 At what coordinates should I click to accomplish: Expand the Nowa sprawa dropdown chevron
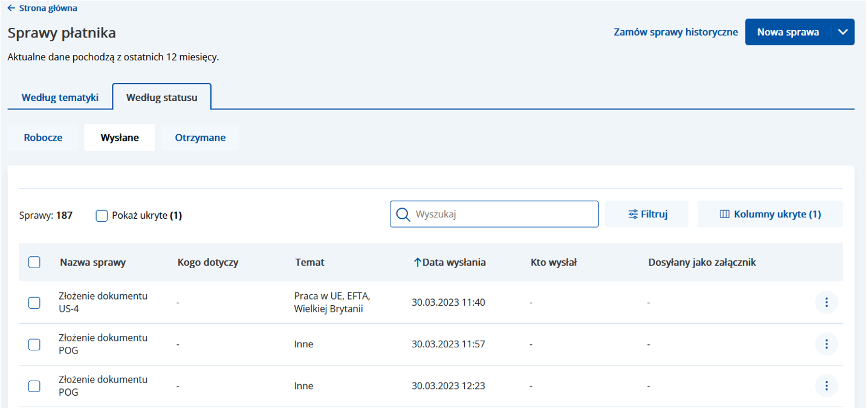tap(843, 32)
